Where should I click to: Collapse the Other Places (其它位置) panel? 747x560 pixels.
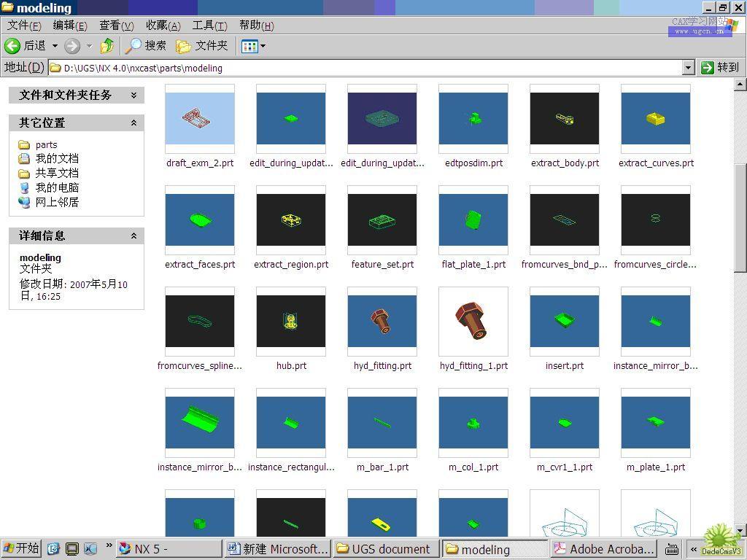coord(133,122)
